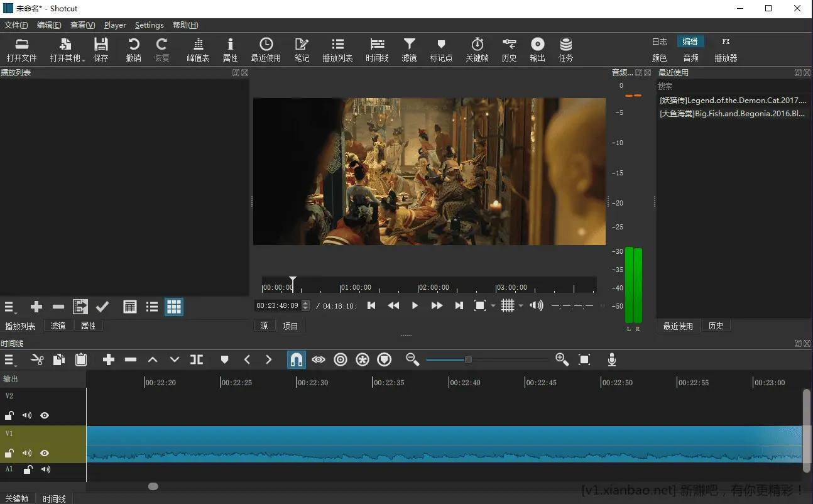Click the Audio (音频) layout button
Viewport: 813px width, 504px height.
[690, 58]
